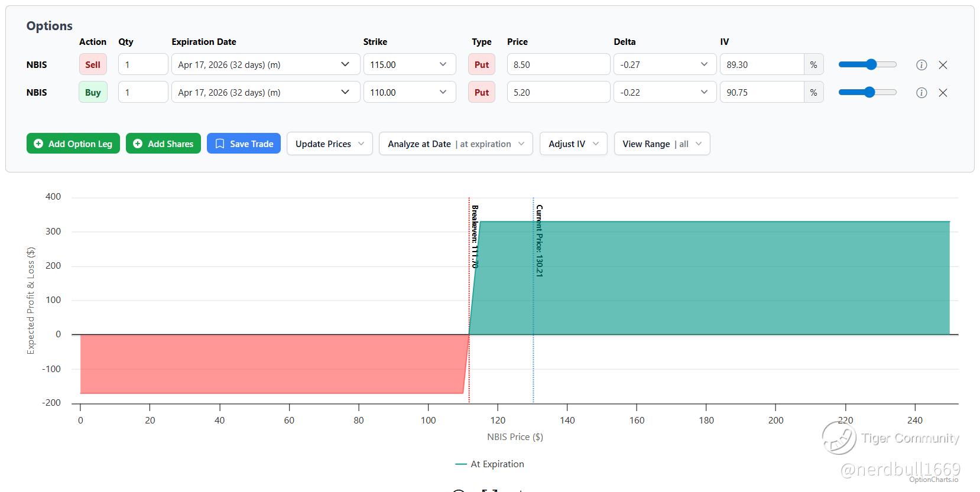Open the -0.22 delta dropdown
Image resolution: width=980 pixels, height=492 pixels.
(x=665, y=92)
